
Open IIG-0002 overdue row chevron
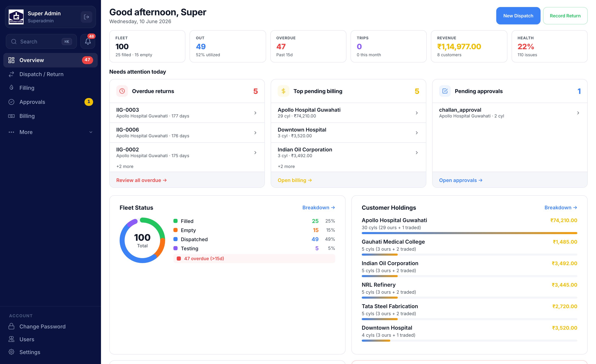[255, 152]
